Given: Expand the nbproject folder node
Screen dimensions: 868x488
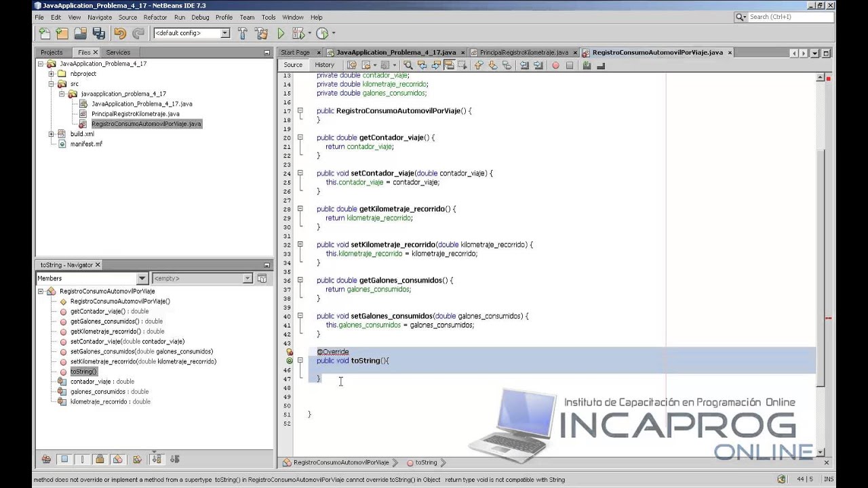Looking at the screenshot, I should tap(51, 74).
